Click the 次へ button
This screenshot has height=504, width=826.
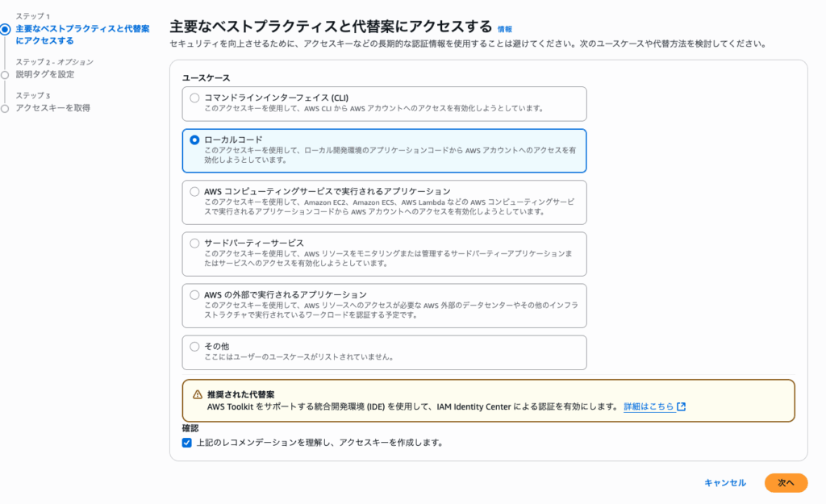coord(786,483)
